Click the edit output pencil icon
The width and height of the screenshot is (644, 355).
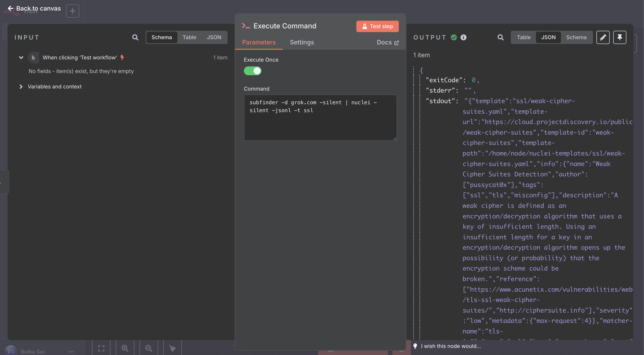pos(603,37)
